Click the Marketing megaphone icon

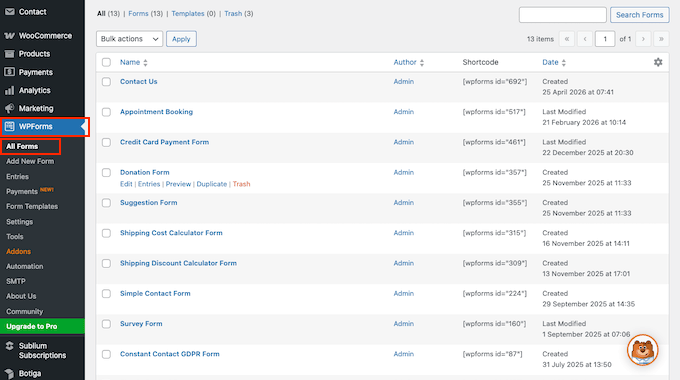[10, 108]
